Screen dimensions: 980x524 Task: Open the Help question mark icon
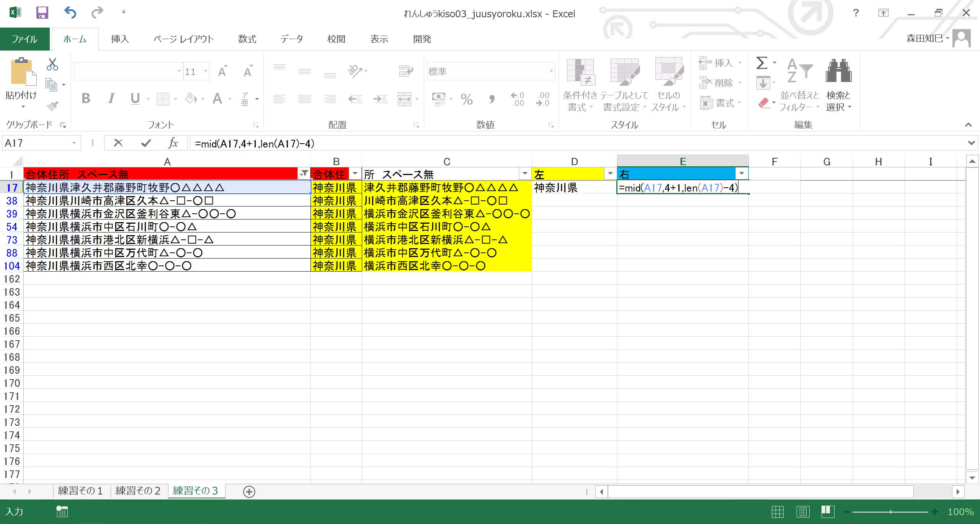point(856,13)
